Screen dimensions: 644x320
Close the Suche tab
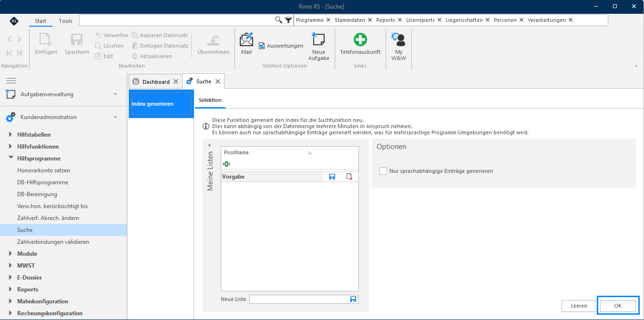coord(218,81)
